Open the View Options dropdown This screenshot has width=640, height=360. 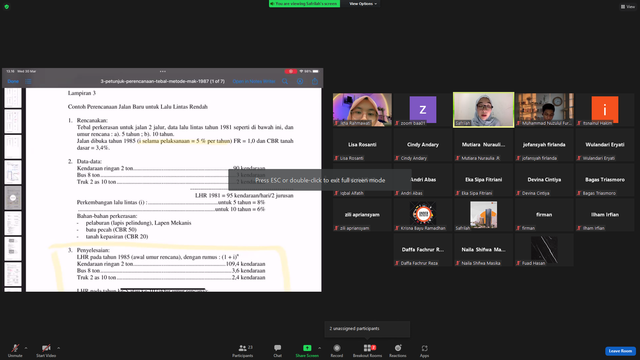click(x=363, y=4)
